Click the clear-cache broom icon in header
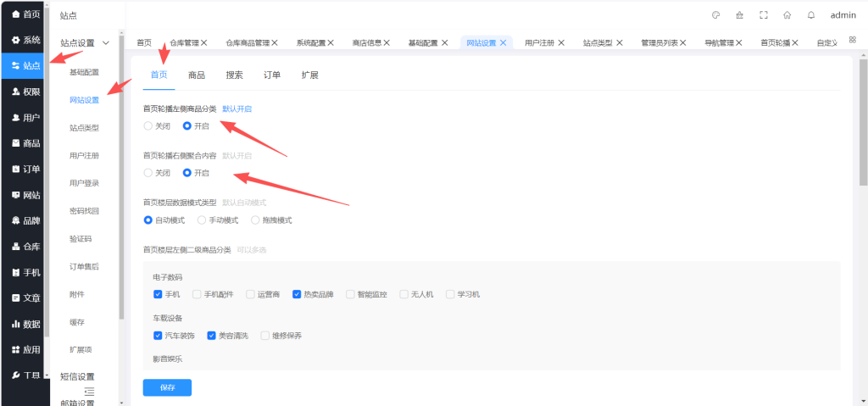 739,15
